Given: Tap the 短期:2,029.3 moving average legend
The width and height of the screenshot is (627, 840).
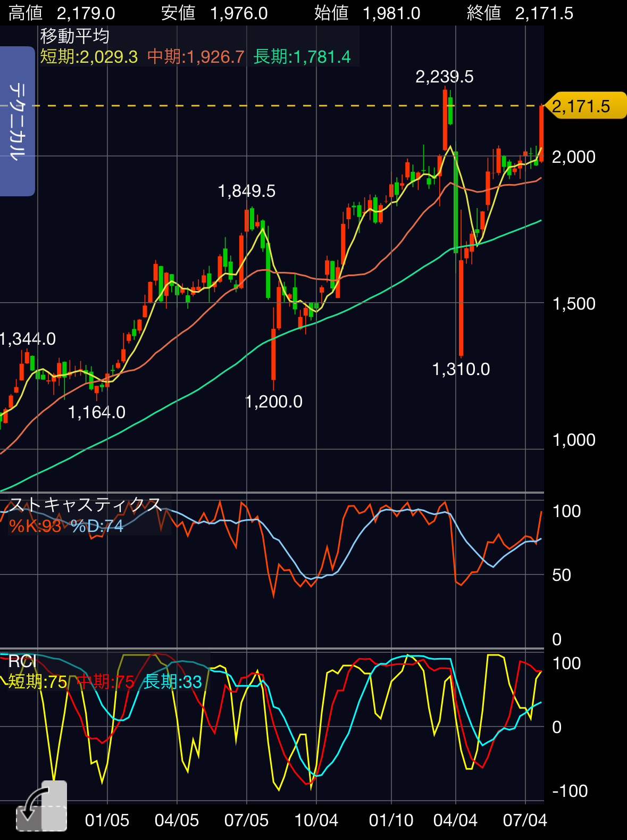Looking at the screenshot, I should click(x=89, y=56).
